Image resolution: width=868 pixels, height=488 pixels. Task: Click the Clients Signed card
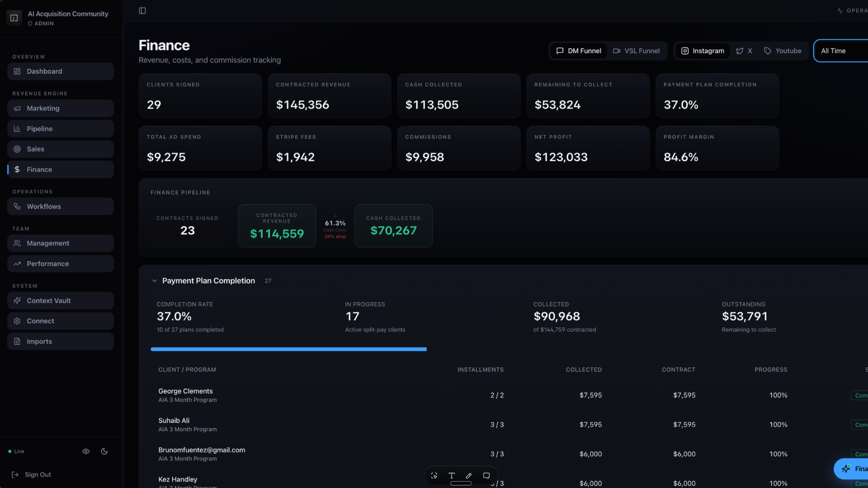coord(200,96)
